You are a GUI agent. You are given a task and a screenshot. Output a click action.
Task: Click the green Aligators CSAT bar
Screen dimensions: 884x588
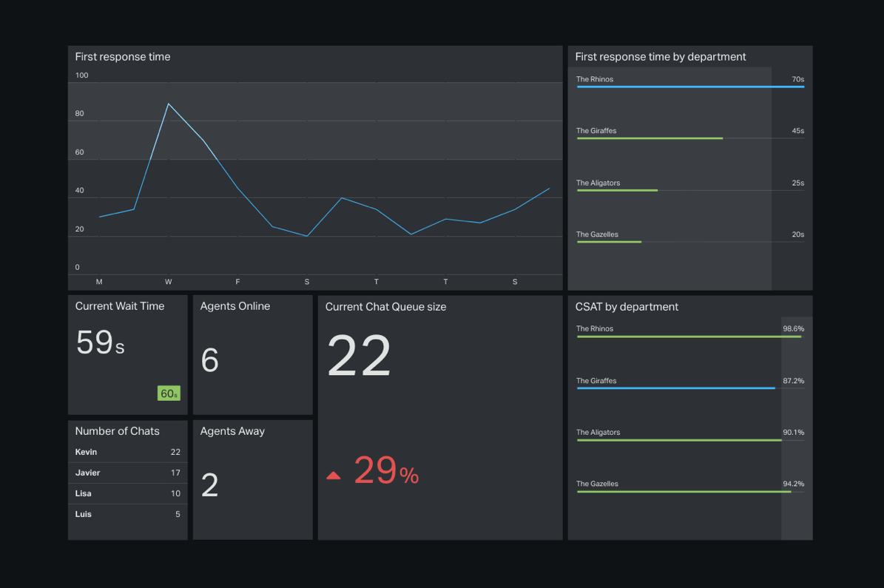tap(679, 440)
